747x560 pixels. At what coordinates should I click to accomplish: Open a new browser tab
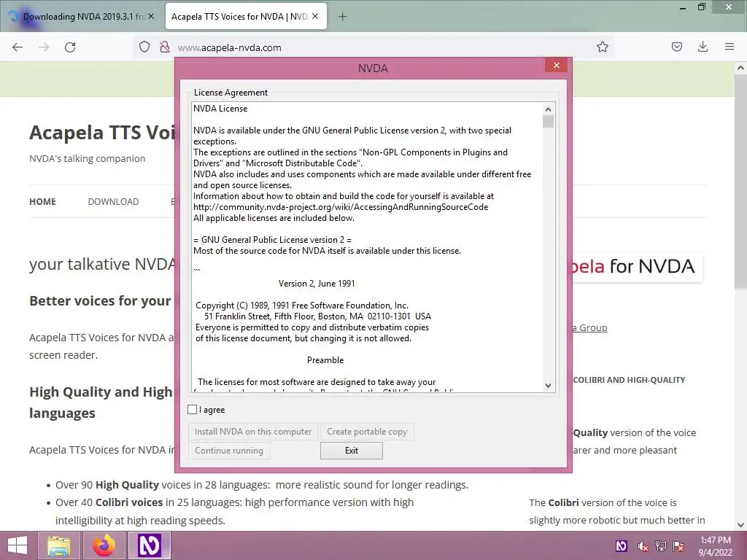[343, 17]
